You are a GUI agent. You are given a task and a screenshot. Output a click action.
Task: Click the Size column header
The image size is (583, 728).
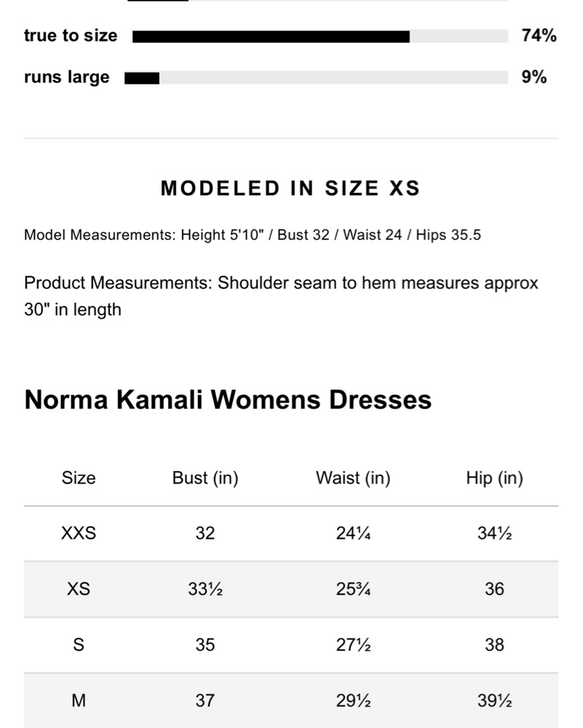pyautogui.click(x=79, y=478)
